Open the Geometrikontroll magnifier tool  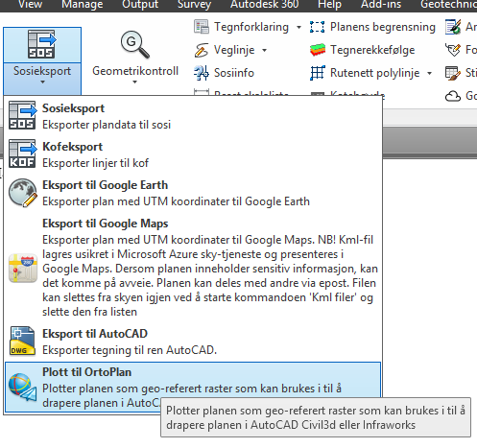(135, 45)
